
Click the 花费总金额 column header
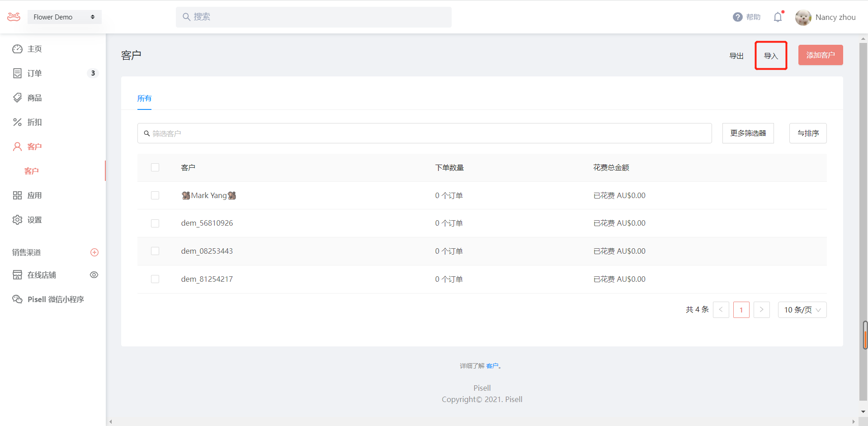[x=611, y=168]
